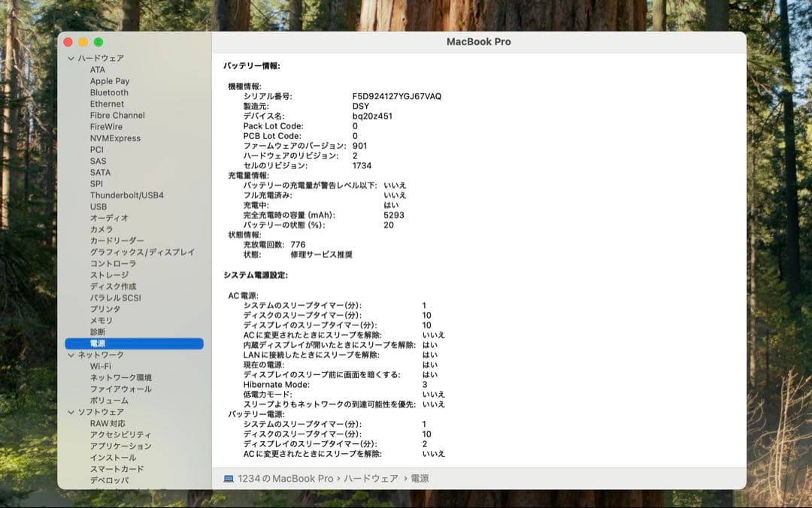812x508 pixels.
Task: Select デベロッパ in the sidebar
Action: (109, 480)
